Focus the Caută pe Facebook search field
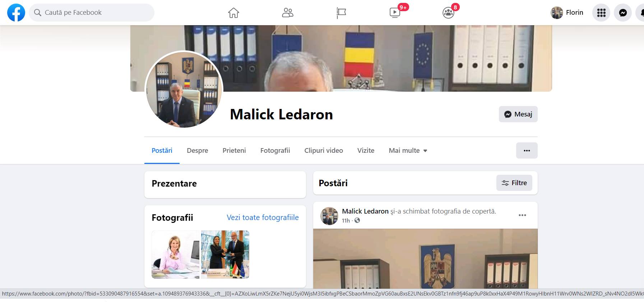 pyautogui.click(x=92, y=13)
